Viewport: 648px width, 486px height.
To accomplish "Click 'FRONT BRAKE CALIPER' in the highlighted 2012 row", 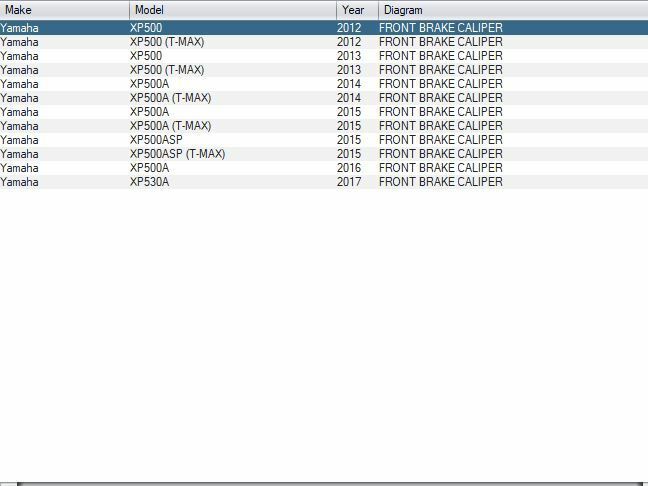I will (x=441, y=28).
